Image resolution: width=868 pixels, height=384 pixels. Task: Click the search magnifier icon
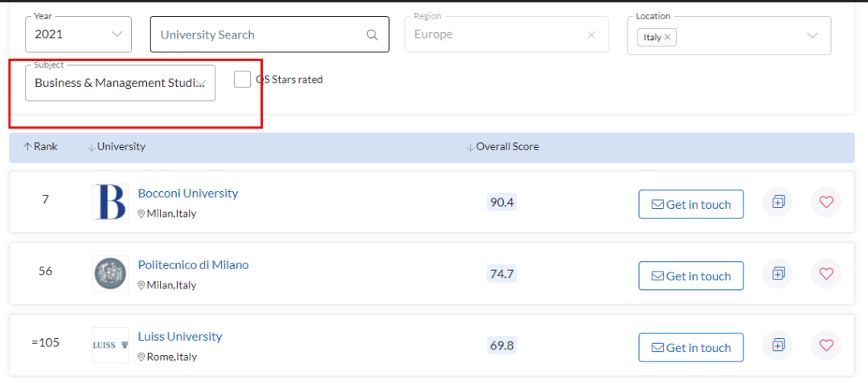click(372, 35)
